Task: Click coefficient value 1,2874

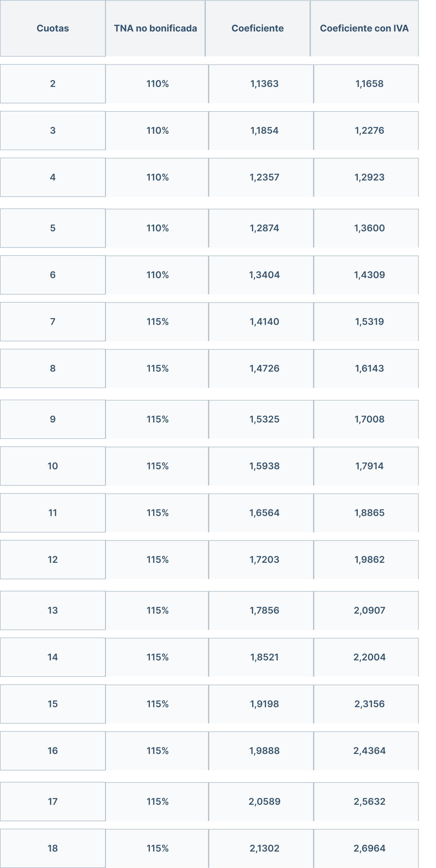Action: pos(264,228)
